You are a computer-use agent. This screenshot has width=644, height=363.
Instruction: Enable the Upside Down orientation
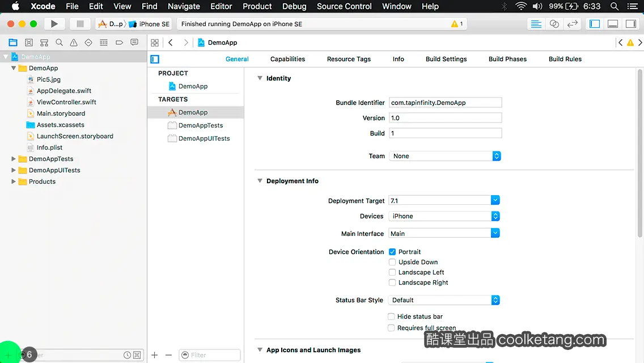pyautogui.click(x=392, y=262)
